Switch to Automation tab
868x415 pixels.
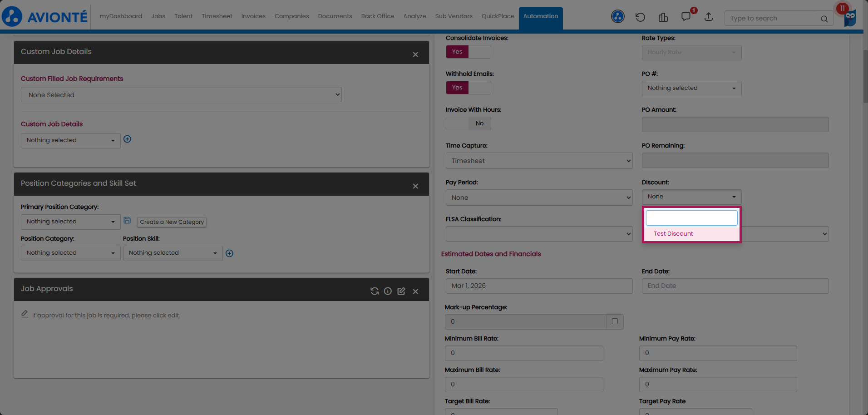point(541,17)
